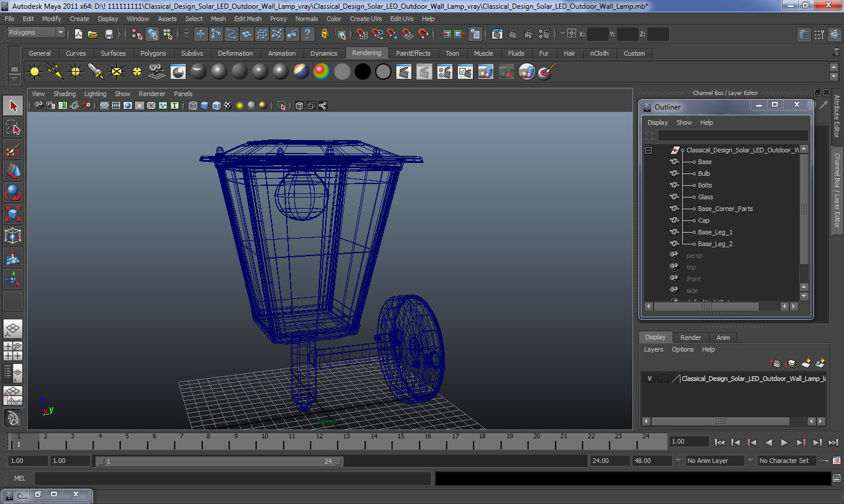Select the Soft Modification tool
The width and height of the screenshot is (844, 504).
13,257
